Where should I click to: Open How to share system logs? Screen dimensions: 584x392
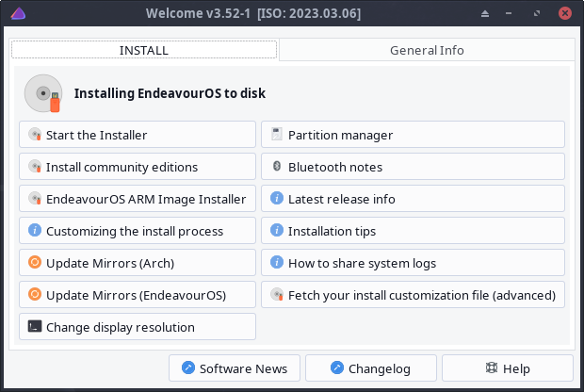point(413,263)
